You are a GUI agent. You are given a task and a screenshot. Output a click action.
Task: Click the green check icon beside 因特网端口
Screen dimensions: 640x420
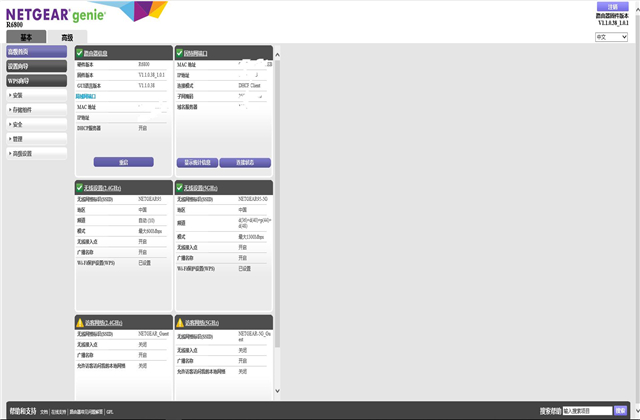coord(180,52)
